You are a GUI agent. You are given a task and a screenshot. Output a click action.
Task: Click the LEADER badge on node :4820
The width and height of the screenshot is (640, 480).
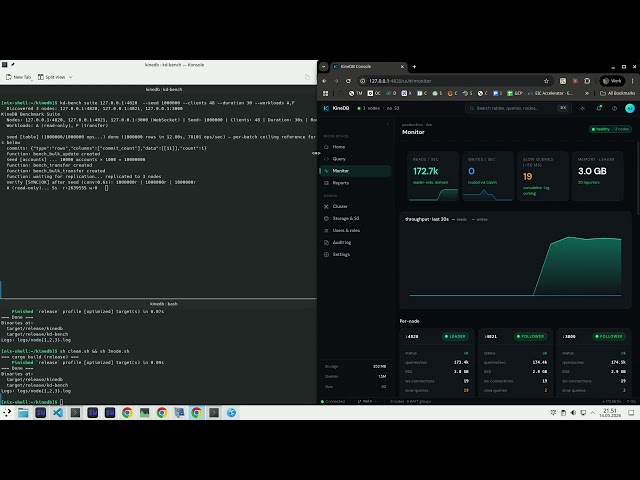tap(455, 337)
